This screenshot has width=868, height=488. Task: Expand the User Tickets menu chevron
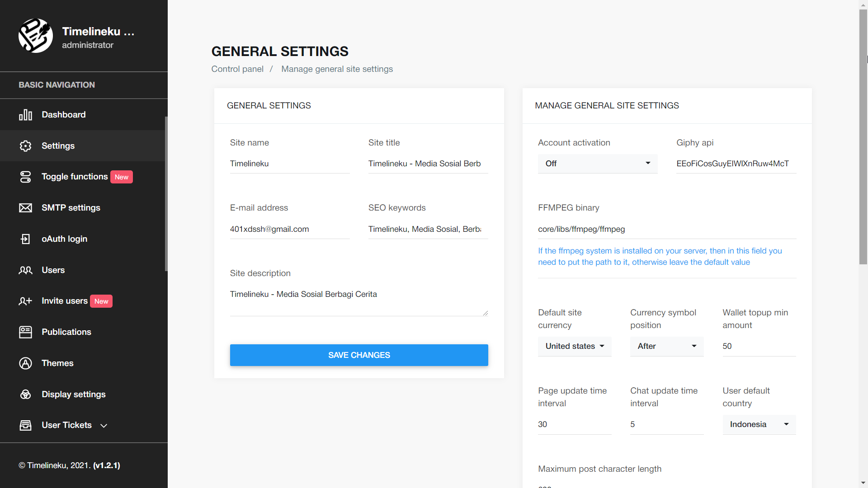pyautogui.click(x=104, y=426)
